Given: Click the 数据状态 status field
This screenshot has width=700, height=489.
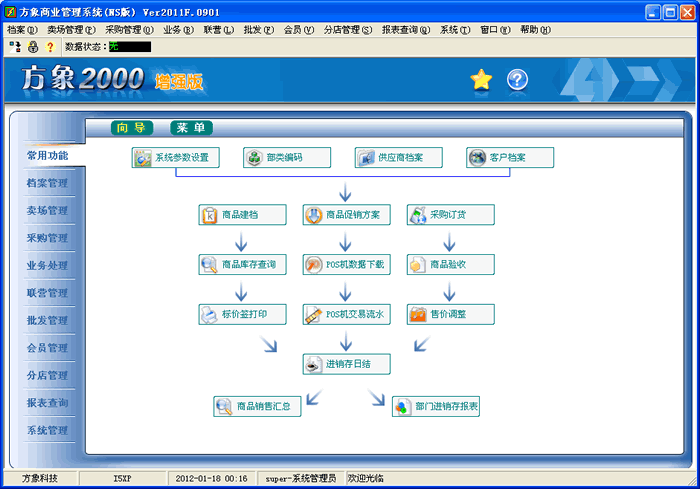Looking at the screenshot, I should 129,47.
